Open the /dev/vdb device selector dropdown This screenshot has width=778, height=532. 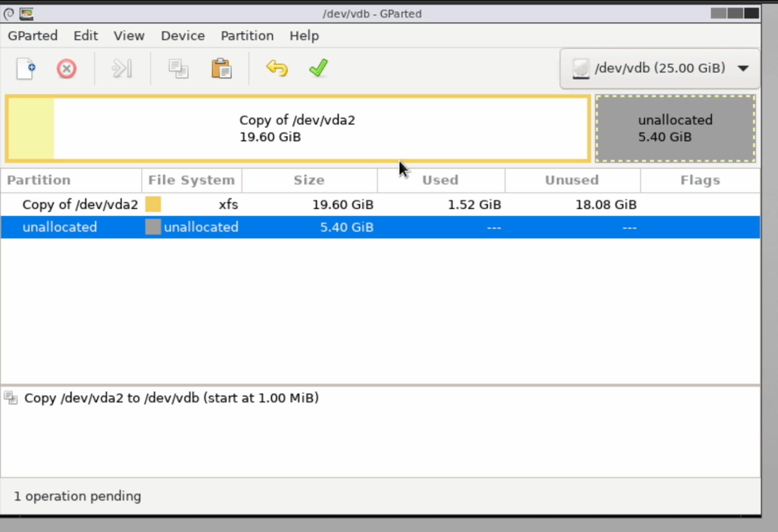click(660, 69)
